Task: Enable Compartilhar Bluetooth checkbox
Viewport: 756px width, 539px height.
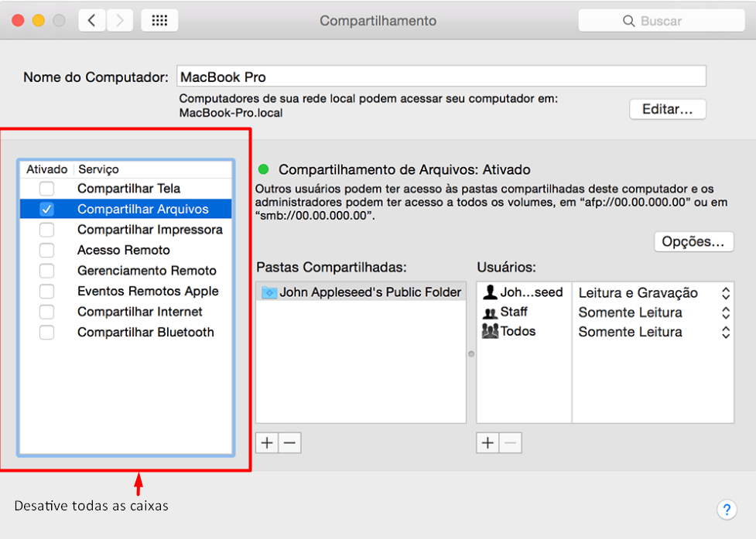Action: (x=46, y=333)
